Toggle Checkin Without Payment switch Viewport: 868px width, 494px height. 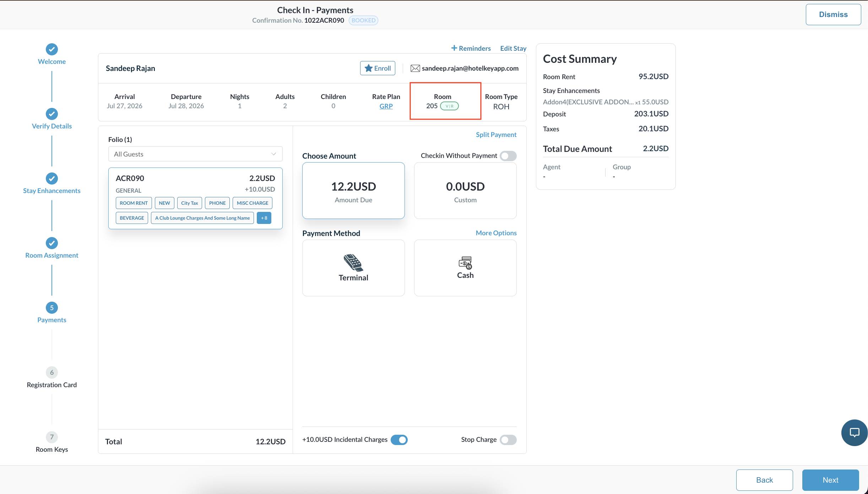coord(508,156)
